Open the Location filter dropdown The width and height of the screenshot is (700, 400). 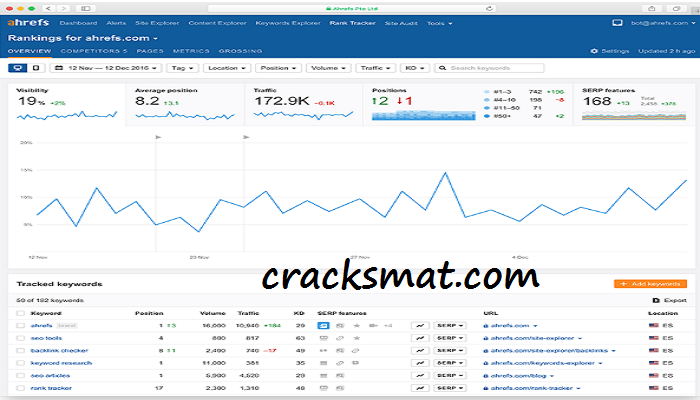227,68
